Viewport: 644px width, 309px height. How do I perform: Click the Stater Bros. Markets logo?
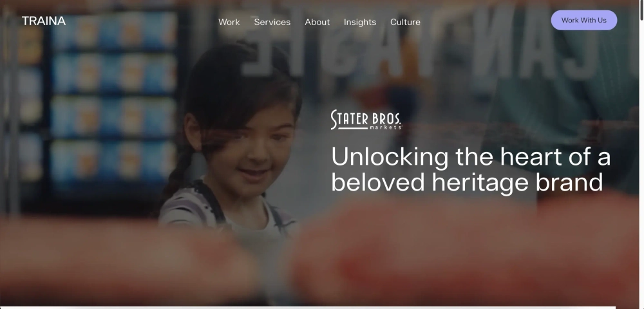click(366, 120)
